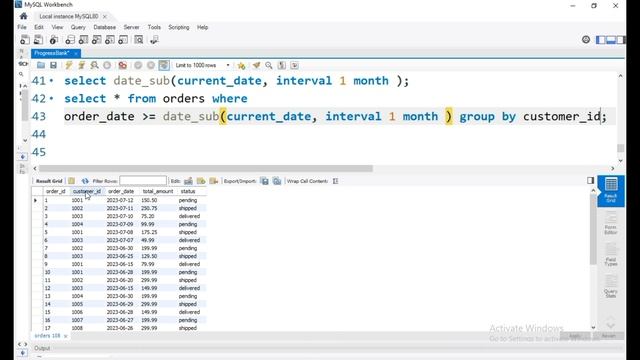640x360 pixels.
Task: Save the script with the floppy icon
Action: pos(53,65)
